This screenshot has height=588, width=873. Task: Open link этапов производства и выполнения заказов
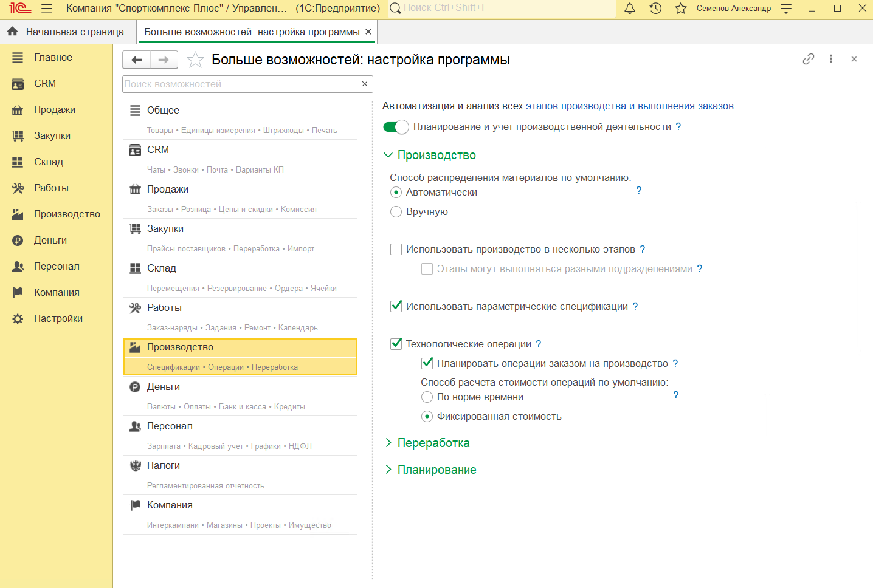629,106
